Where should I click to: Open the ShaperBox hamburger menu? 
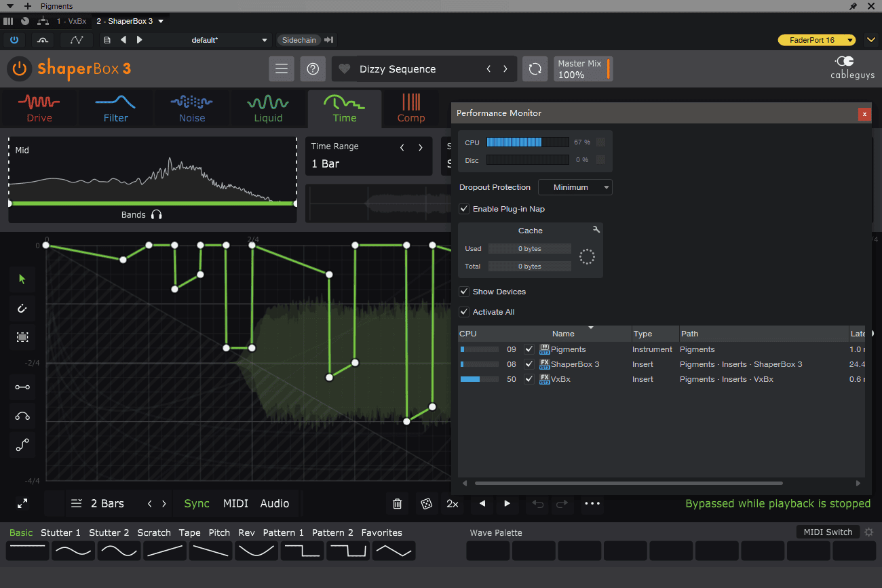pyautogui.click(x=282, y=68)
